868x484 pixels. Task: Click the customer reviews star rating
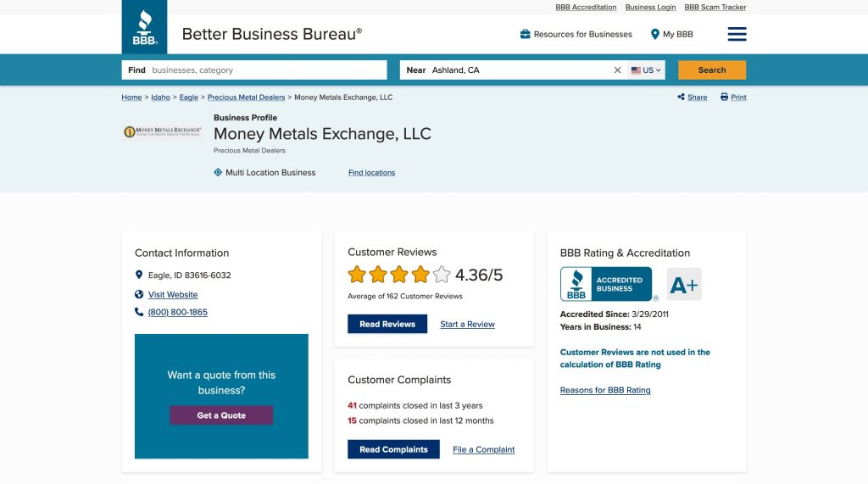[x=398, y=275]
